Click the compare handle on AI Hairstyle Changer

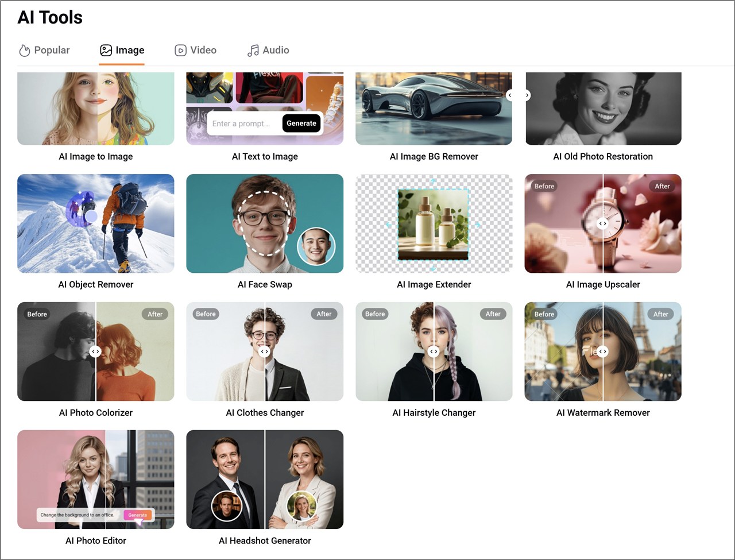(434, 352)
